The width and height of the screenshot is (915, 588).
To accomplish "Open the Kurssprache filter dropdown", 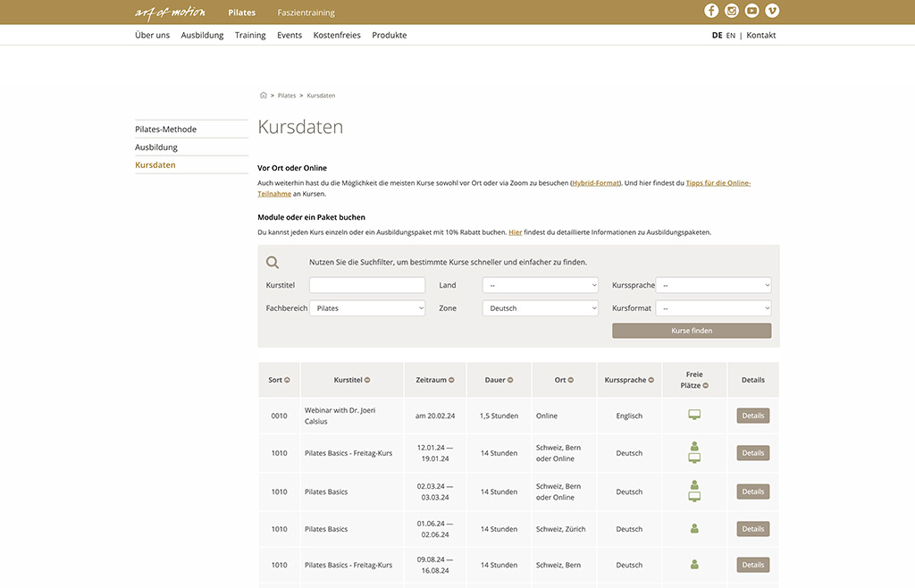I will click(713, 285).
